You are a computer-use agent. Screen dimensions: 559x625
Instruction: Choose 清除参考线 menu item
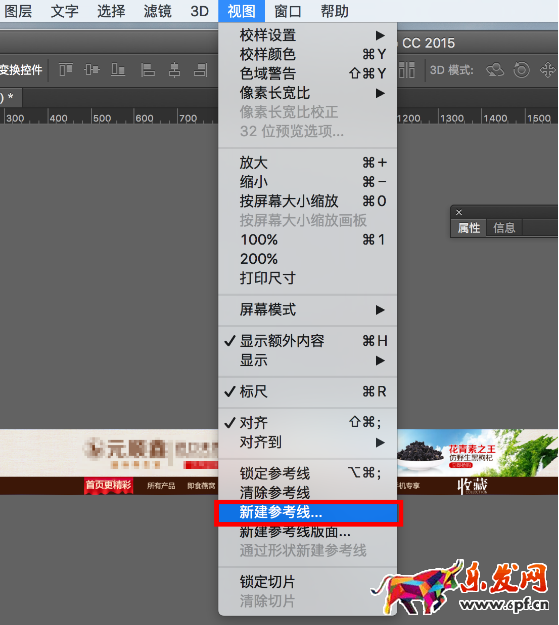[x=307, y=493]
